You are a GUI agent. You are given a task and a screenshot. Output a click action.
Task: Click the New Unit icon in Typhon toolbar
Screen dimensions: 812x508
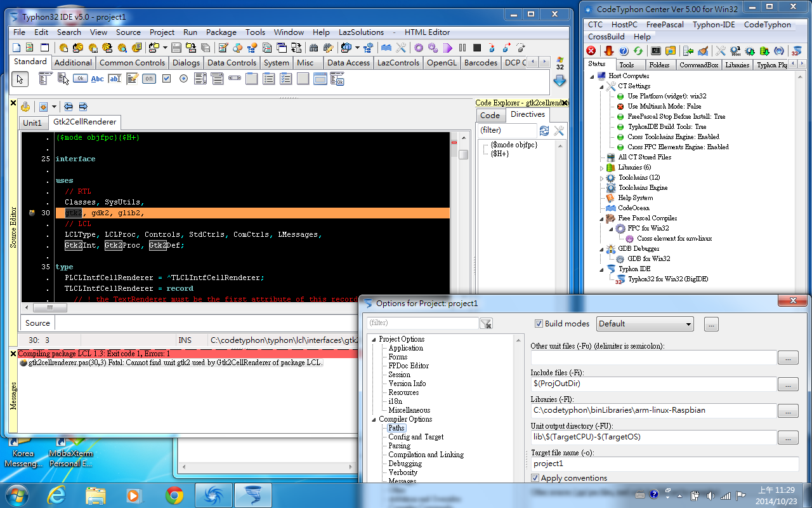(16, 48)
